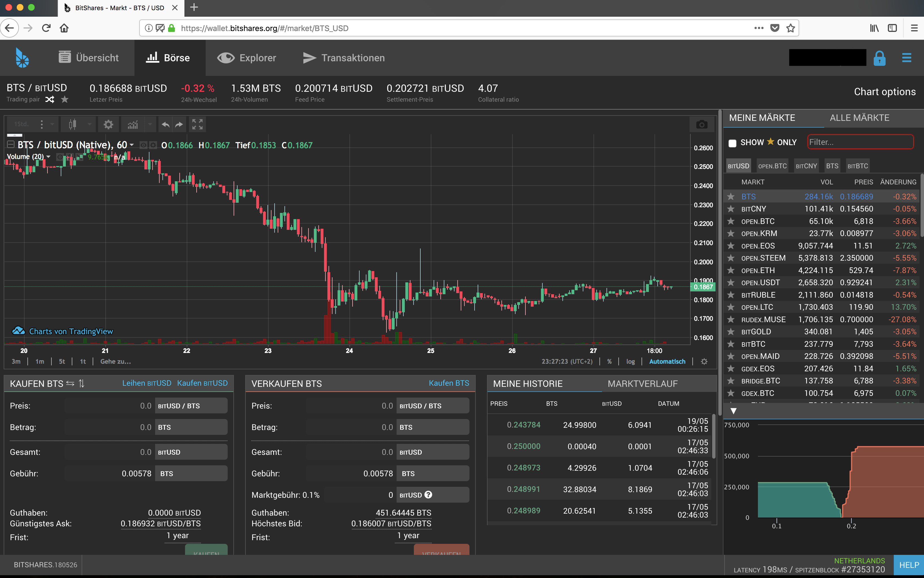Open the Marktverlauf tab

point(643,383)
